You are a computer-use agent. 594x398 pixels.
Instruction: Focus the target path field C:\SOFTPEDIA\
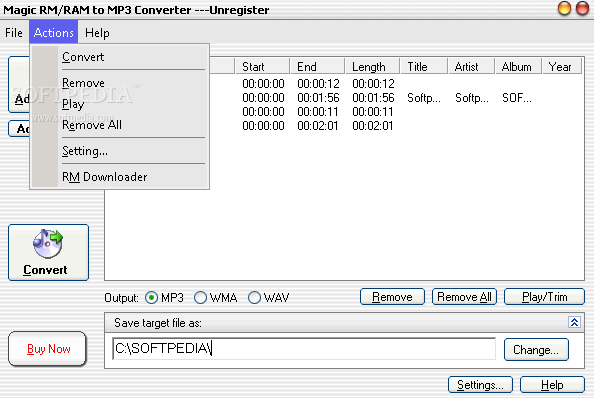(304, 348)
